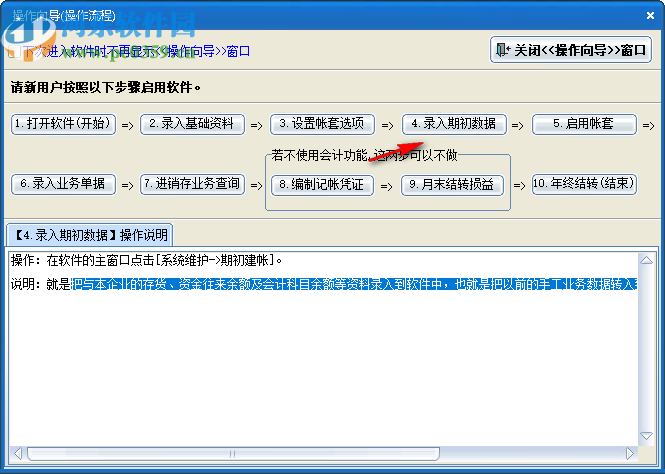The image size is (665, 474).
Task: Close the 操作向导 window with the title bar X
Action: coord(650,16)
